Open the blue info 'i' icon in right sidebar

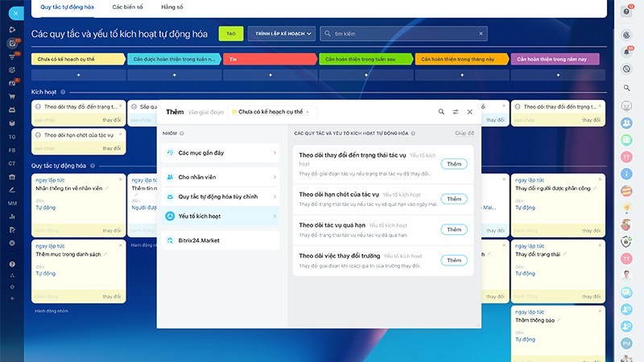[626, 174]
